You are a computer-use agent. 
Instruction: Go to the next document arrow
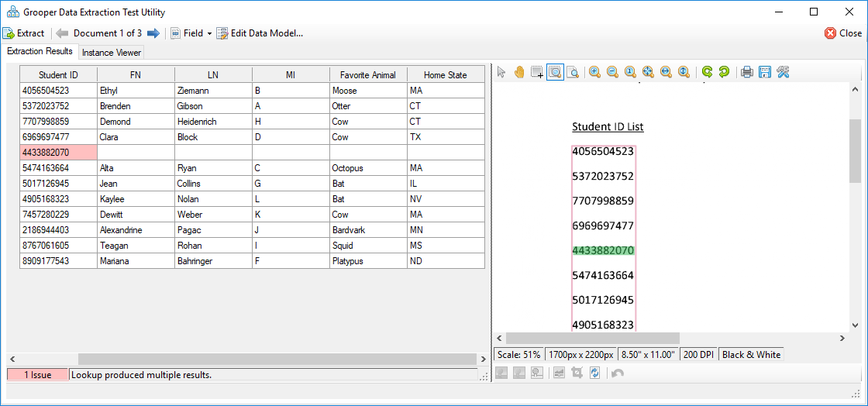153,33
